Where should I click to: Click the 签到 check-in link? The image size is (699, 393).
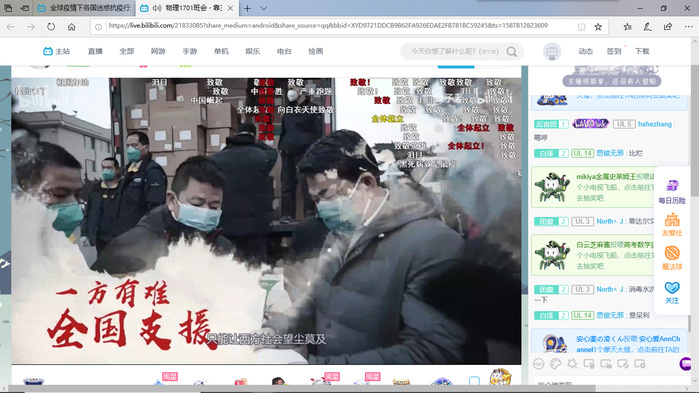[x=614, y=51]
